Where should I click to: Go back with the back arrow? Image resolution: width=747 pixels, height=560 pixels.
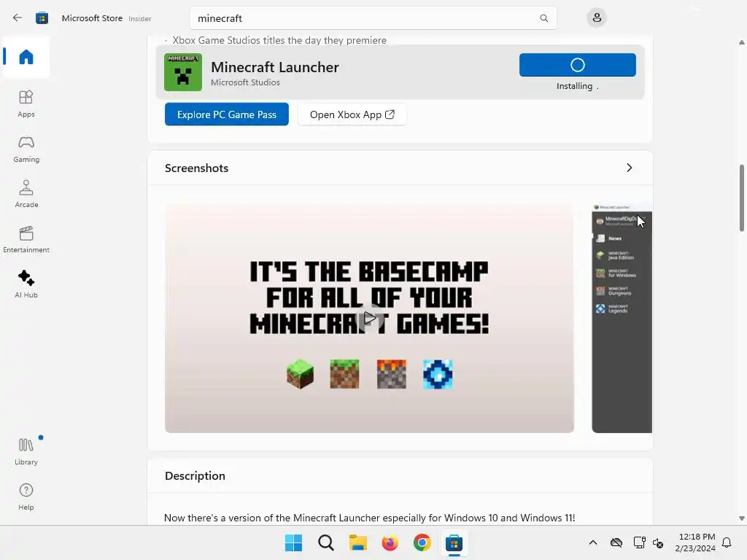click(x=18, y=18)
